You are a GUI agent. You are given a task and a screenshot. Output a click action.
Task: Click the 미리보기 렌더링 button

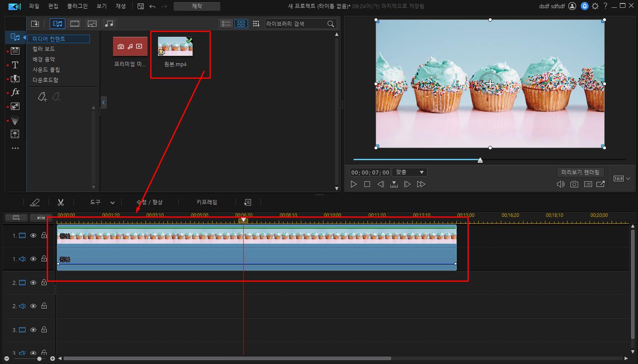580,172
